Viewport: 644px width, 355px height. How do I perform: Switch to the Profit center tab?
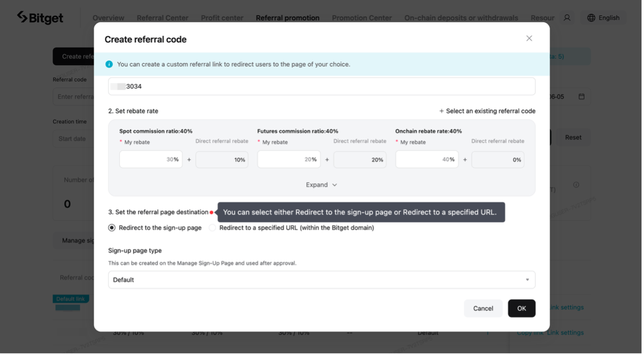[x=222, y=18]
